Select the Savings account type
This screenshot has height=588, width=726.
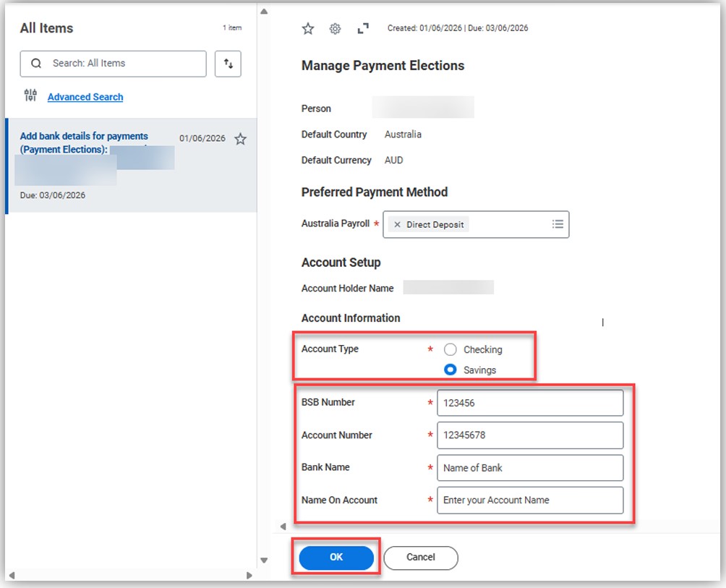pos(450,370)
